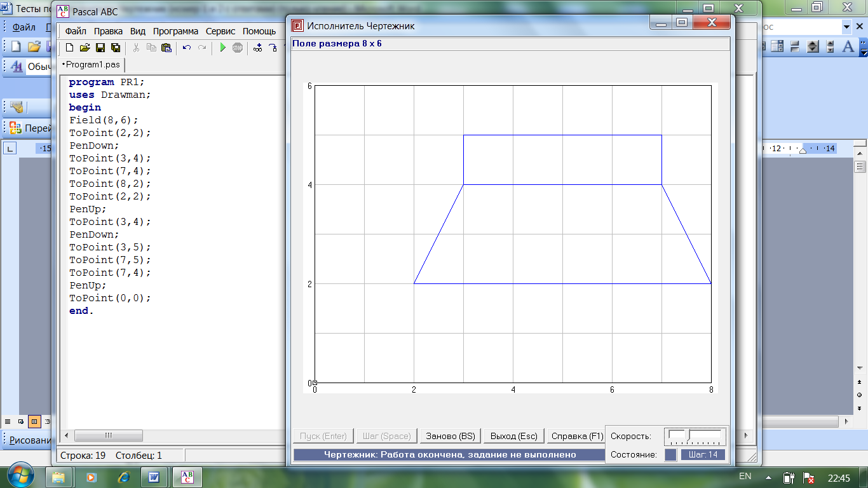
Task: Open the Программа menu
Action: tap(175, 31)
